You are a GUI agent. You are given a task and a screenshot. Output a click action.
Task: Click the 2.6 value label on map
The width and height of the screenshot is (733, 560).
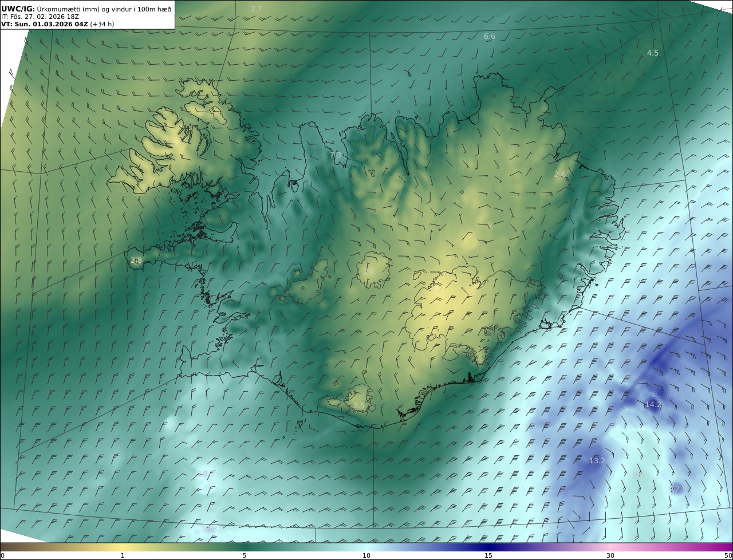tap(560, 175)
